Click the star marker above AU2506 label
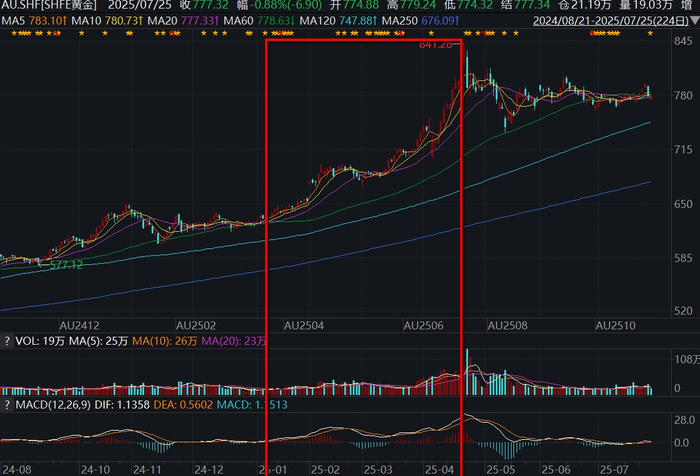 (431, 33)
